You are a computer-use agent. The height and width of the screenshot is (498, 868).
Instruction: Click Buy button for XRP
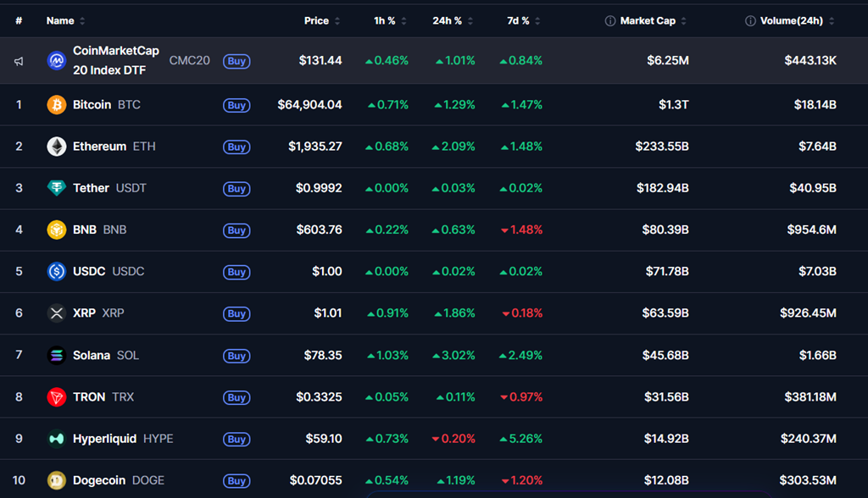point(236,313)
